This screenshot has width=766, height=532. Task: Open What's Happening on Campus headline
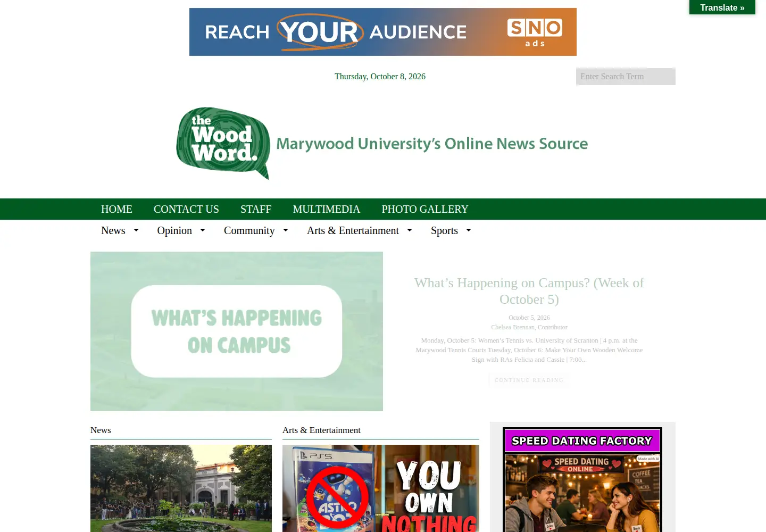pos(529,291)
